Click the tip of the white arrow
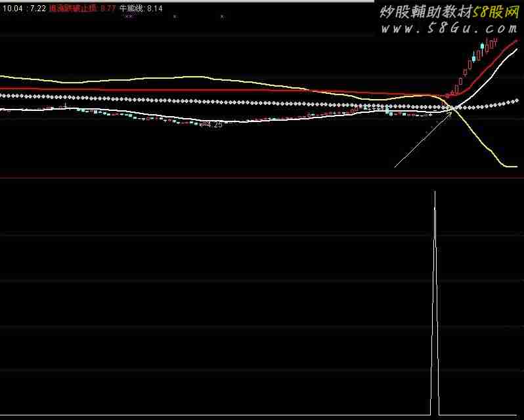The height and width of the screenshot is (420, 524). 452,112
